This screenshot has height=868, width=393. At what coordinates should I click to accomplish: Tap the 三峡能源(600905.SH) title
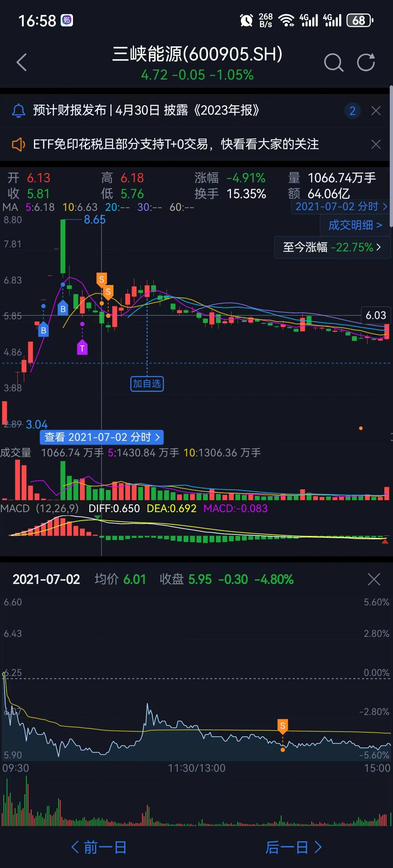pyautogui.click(x=197, y=54)
